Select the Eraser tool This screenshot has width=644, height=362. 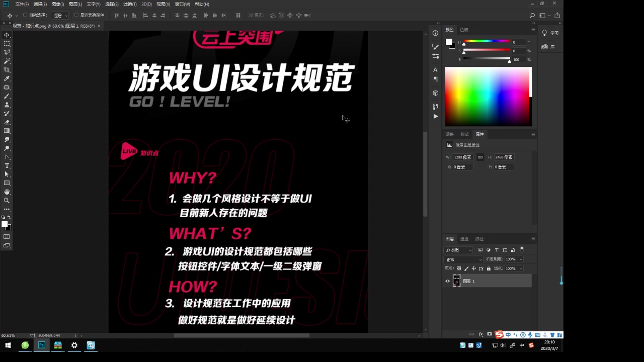click(x=7, y=122)
